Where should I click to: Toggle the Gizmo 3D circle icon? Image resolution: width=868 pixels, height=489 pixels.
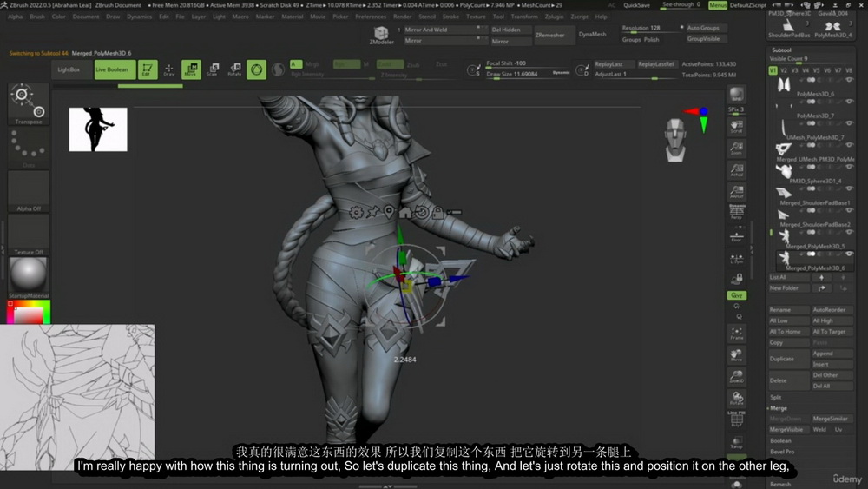point(256,69)
